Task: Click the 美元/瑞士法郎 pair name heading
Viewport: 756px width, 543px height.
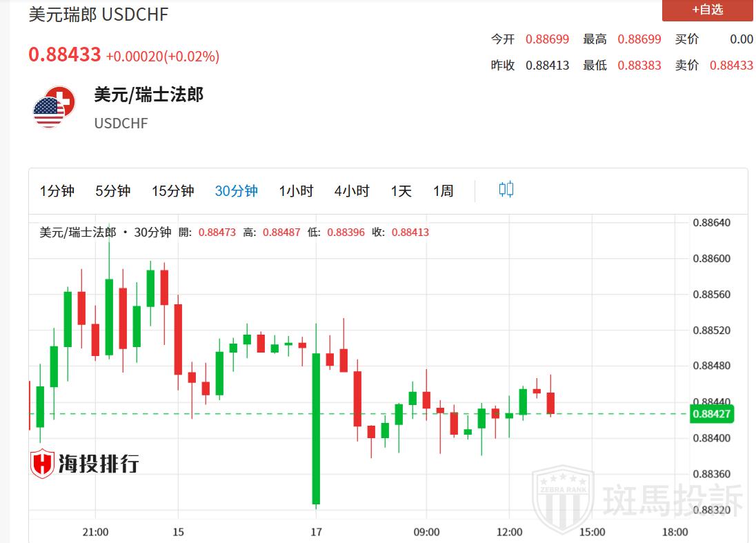Action: [x=148, y=95]
